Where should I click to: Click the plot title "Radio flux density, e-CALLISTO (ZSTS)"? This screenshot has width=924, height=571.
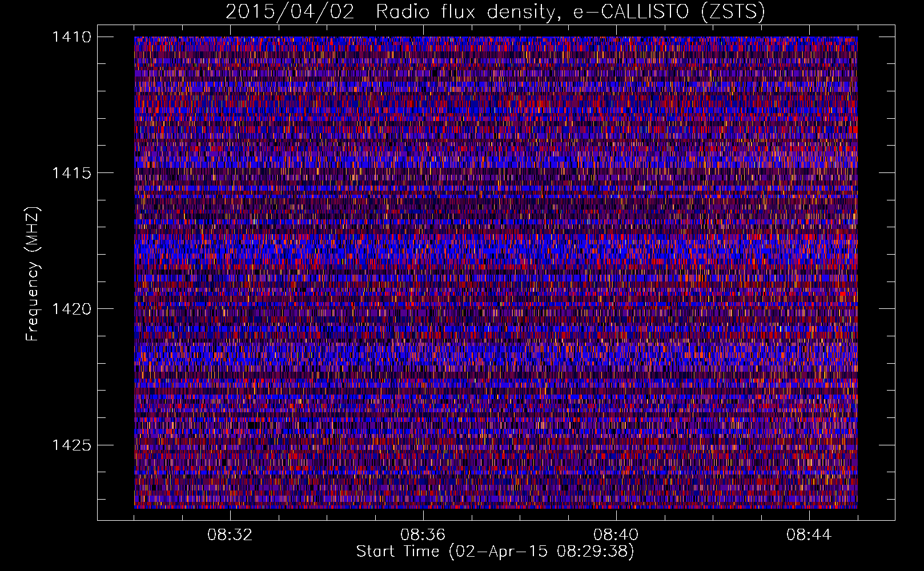coord(571,12)
